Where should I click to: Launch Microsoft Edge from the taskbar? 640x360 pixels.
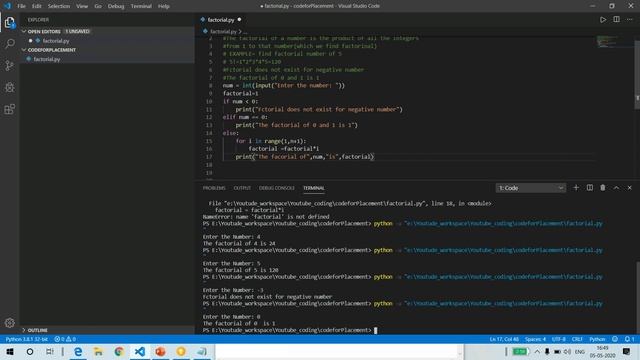point(78,352)
